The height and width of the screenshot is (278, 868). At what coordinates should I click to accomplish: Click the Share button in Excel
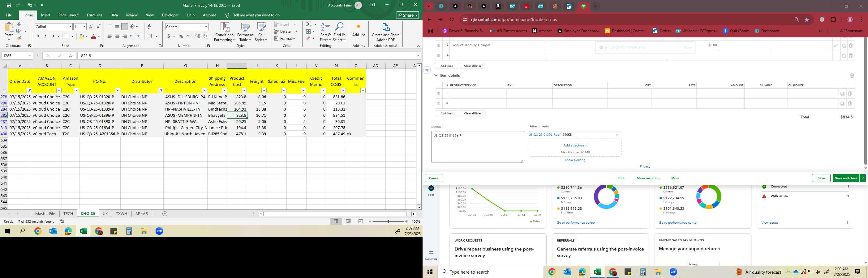408,15
